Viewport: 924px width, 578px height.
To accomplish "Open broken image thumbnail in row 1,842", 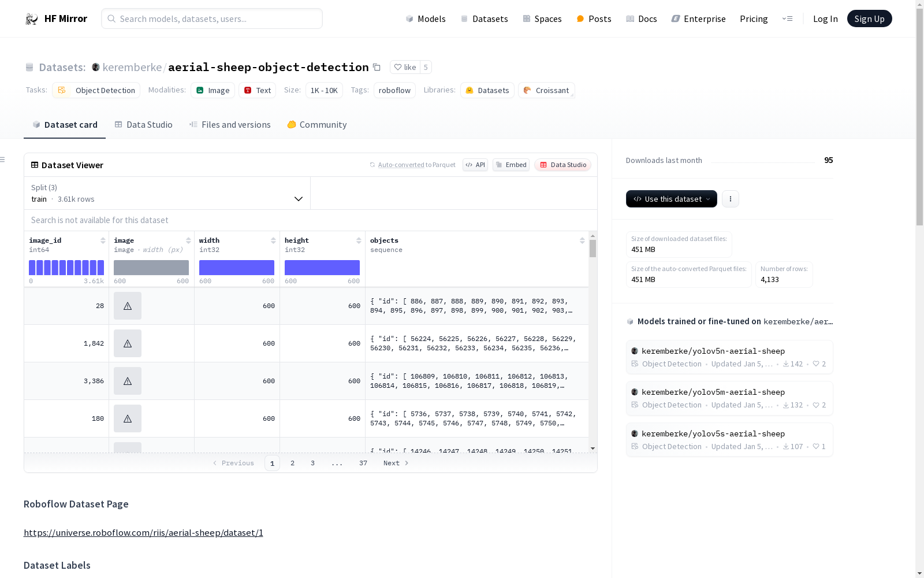I will coord(128,343).
